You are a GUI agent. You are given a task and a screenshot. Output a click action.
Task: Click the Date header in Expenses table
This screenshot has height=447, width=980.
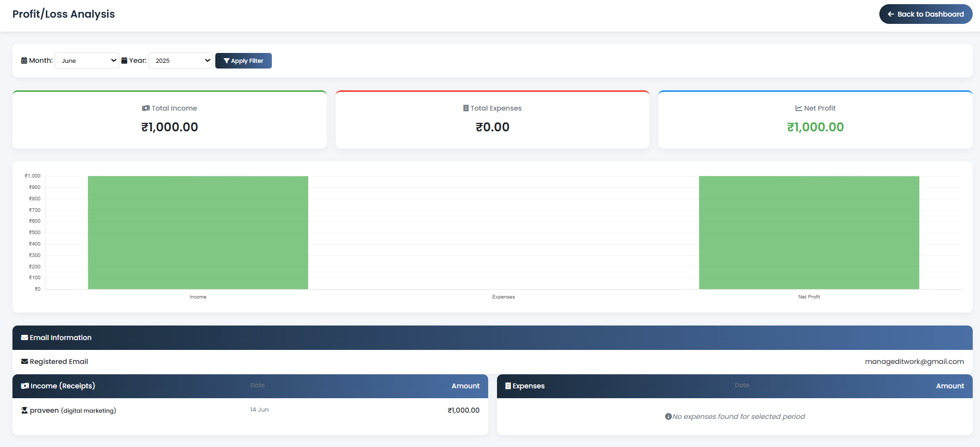pos(742,385)
